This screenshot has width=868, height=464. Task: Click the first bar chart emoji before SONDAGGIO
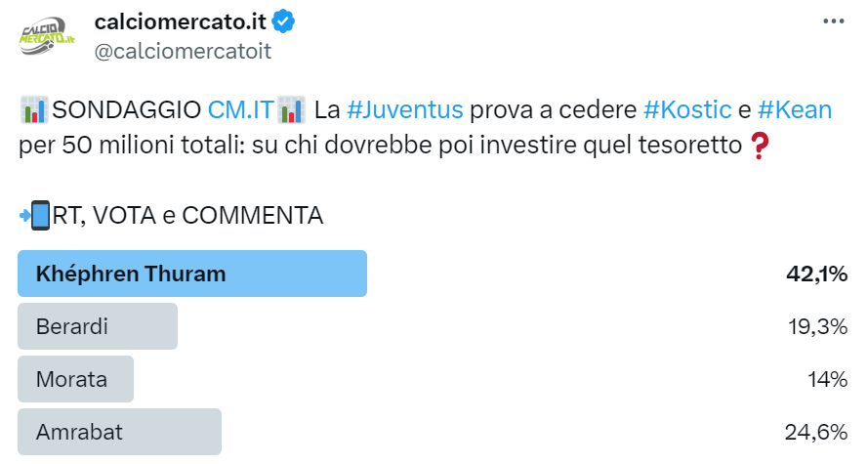click(34, 109)
